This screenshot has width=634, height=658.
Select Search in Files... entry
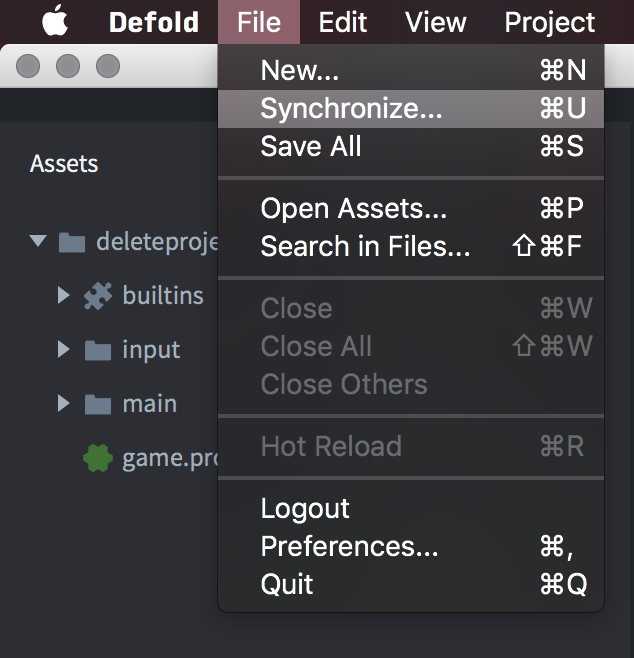click(x=411, y=246)
